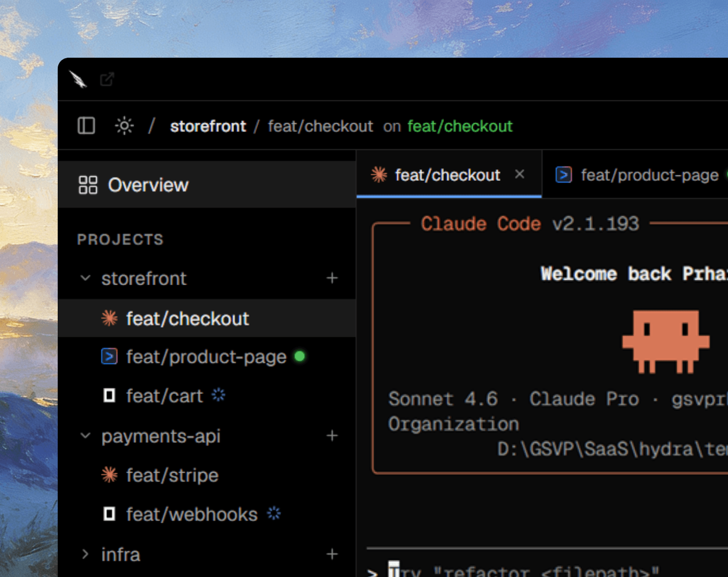The height and width of the screenshot is (577, 728).
Task: Click the square icon beside feat/webhooks
Action: click(109, 514)
